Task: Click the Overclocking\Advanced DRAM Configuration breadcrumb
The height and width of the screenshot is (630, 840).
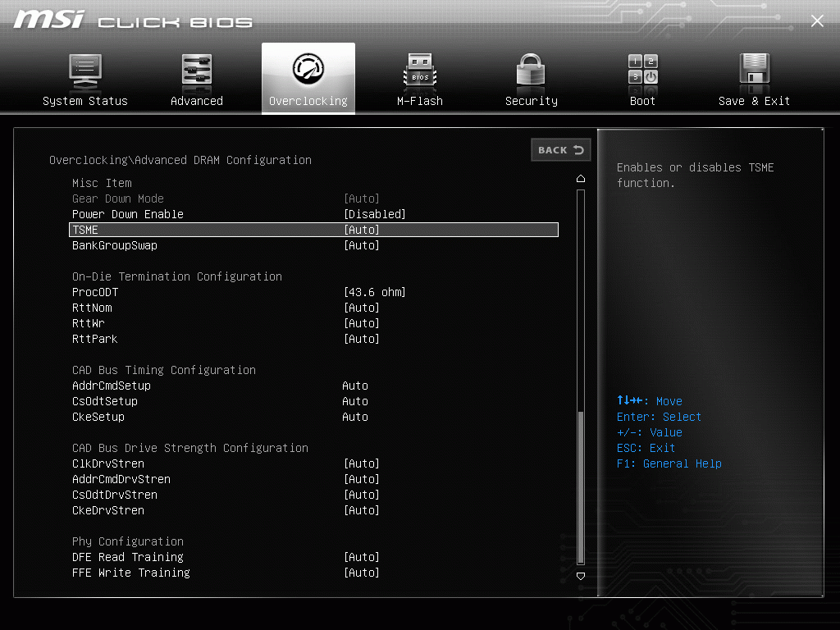Action: tap(180, 160)
